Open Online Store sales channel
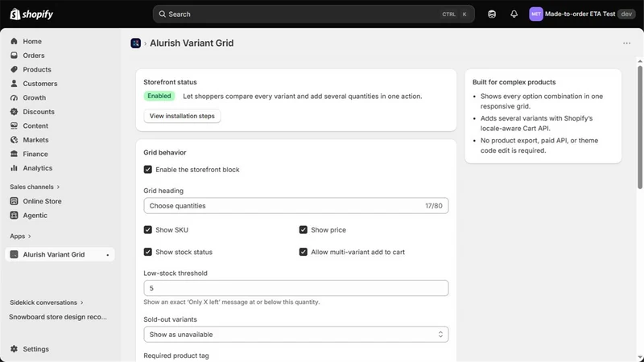Viewport: 644px width, 362px height. [60, 201]
